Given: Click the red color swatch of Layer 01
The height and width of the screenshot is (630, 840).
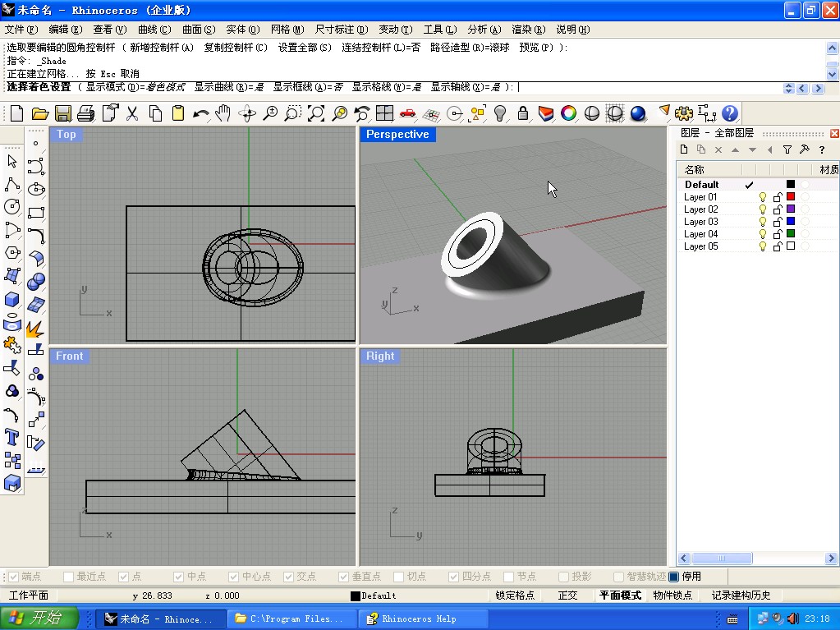Looking at the screenshot, I should point(791,197).
